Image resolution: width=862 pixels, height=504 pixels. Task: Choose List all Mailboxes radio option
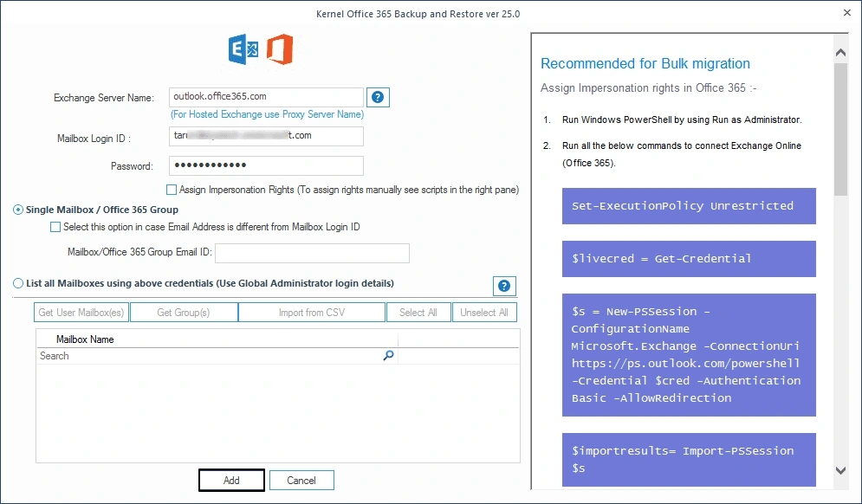point(19,283)
